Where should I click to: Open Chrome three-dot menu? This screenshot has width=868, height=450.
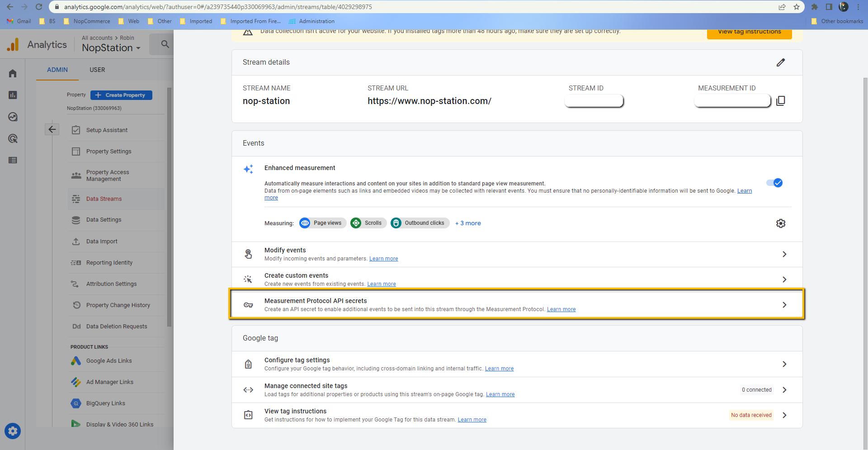tap(858, 7)
